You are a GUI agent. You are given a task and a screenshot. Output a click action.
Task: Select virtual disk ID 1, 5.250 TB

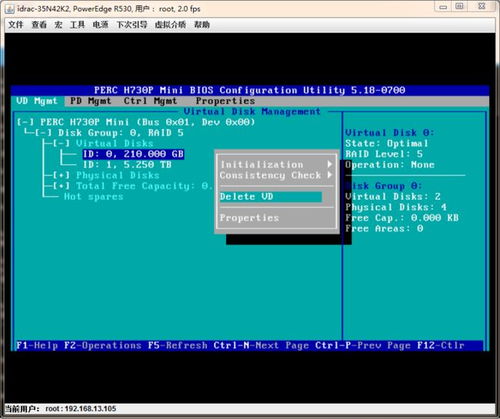[127, 165]
